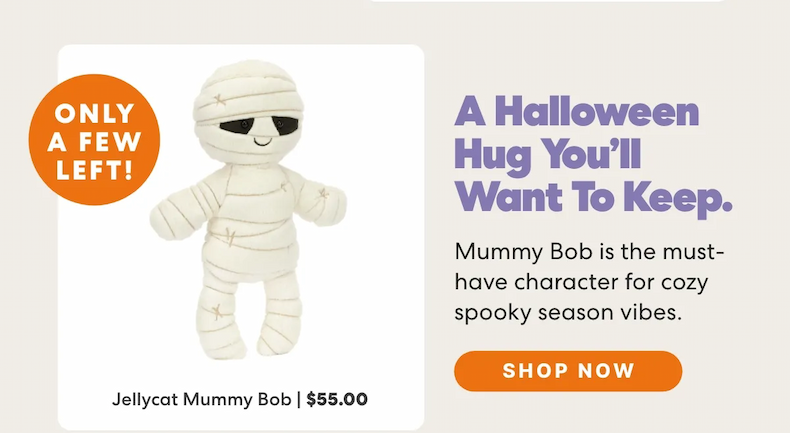Click the mummy plush's bandaged head
The height and width of the screenshot is (433, 790).
pos(249,108)
